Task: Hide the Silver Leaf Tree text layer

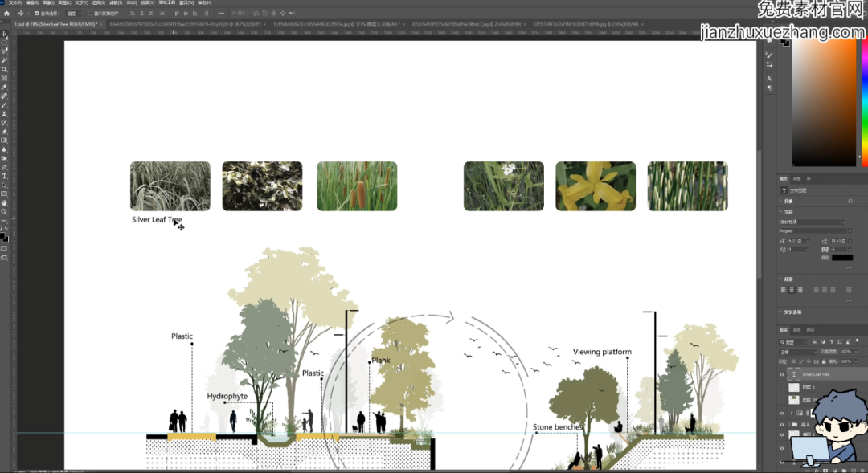Action: point(782,374)
